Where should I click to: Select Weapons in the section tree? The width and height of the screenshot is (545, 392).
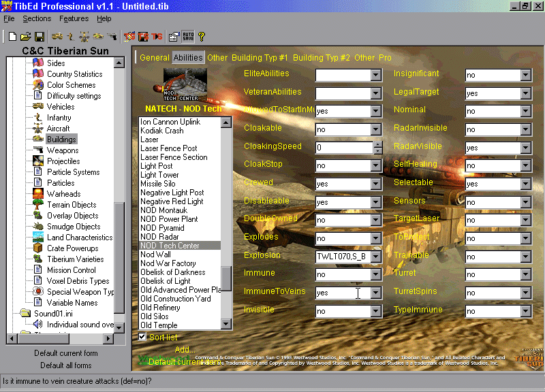[63, 150]
